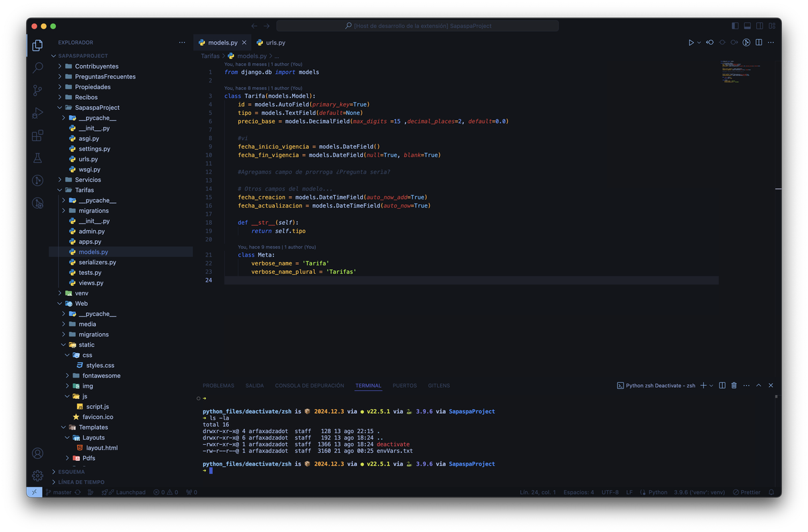
Task: Open the Accounts icon in activity bar
Action: point(38,454)
